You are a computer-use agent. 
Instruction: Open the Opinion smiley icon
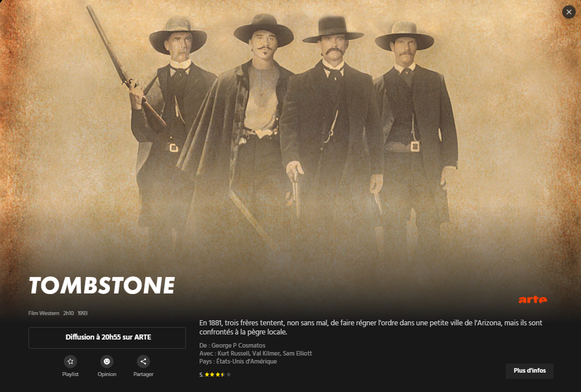click(107, 361)
